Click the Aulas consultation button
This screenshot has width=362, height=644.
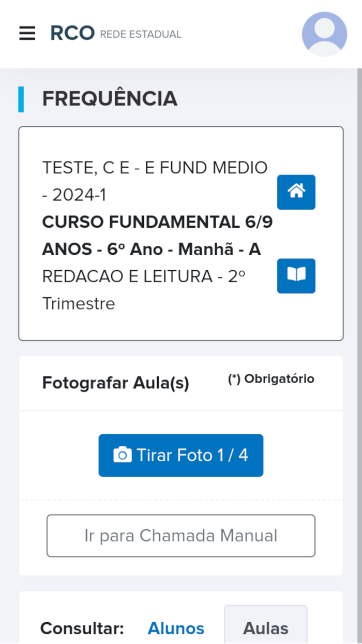(x=265, y=628)
